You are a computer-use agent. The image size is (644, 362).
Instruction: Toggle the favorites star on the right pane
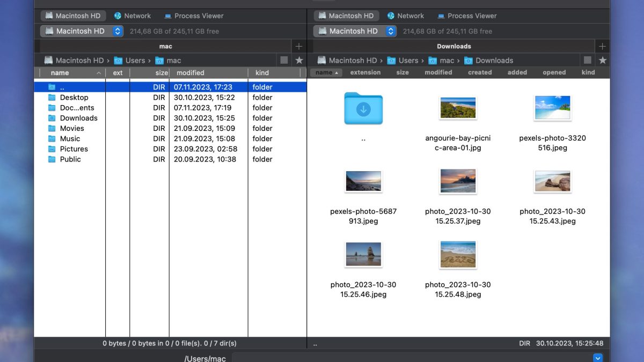(x=603, y=60)
